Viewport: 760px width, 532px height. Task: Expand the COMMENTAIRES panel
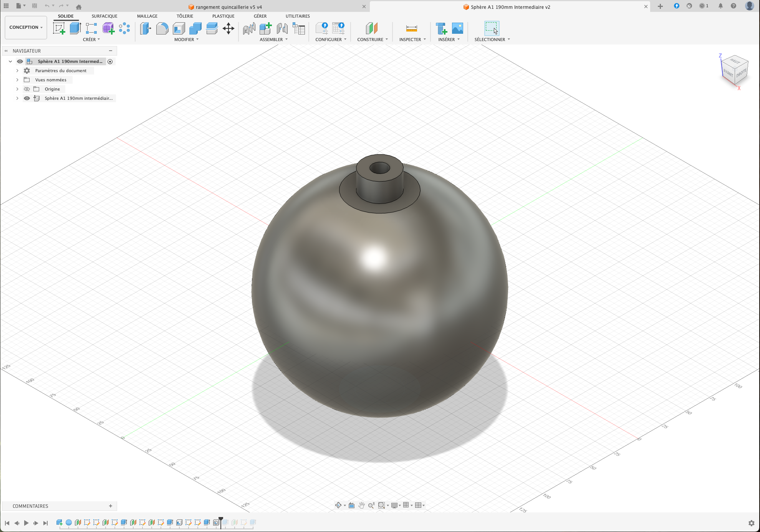111,506
